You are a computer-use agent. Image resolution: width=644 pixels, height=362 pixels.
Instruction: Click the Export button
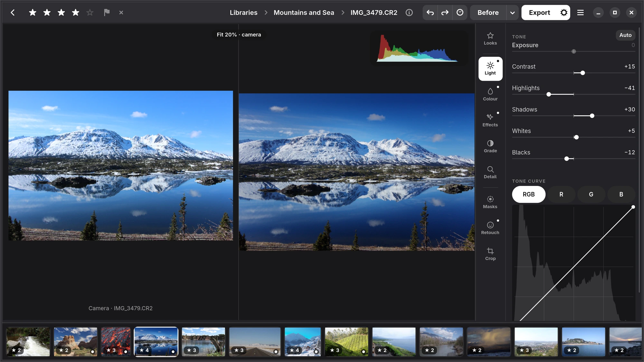pyautogui.click(x=539, y=13)
